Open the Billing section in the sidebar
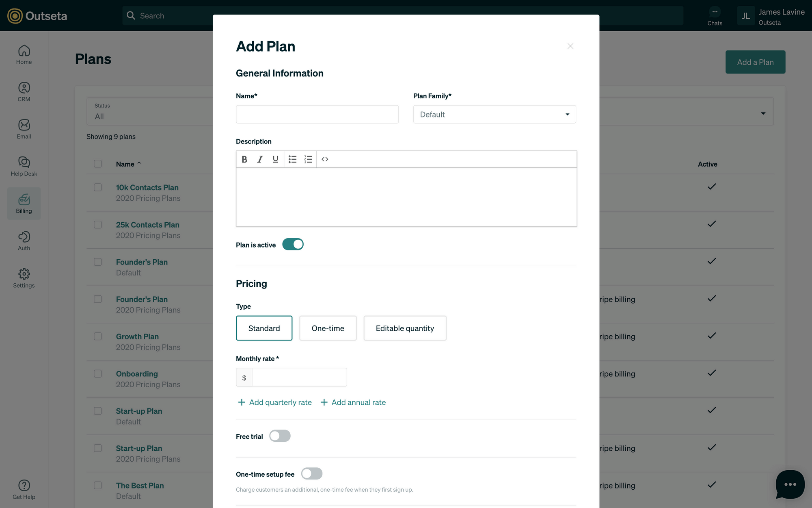Viewport: 812px width, 508px height. click(x=24, y=203)
